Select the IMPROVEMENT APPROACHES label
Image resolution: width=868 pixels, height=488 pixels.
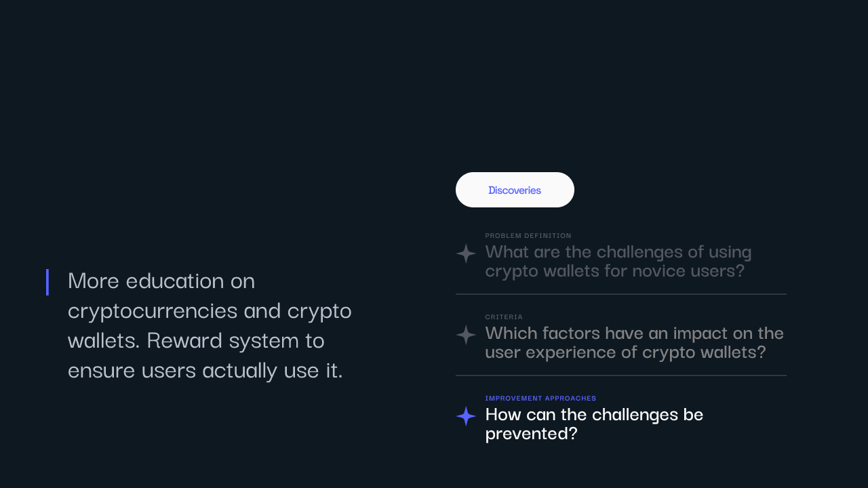click(x=540, y=399)
